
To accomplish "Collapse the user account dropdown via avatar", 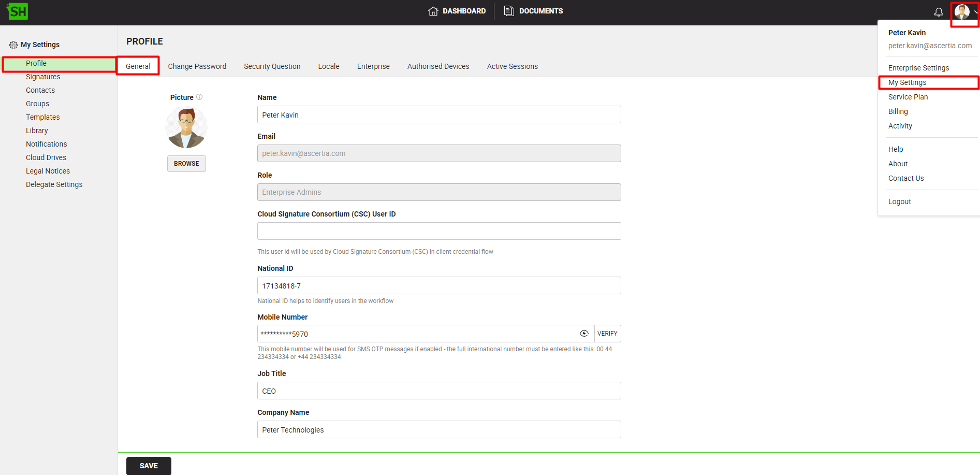I will [x=963, y=12].
